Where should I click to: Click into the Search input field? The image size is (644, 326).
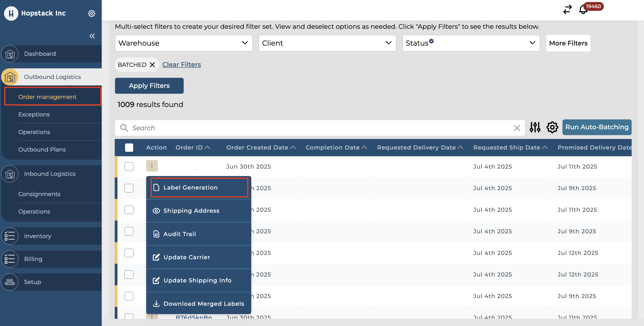(x=320, y=128)
